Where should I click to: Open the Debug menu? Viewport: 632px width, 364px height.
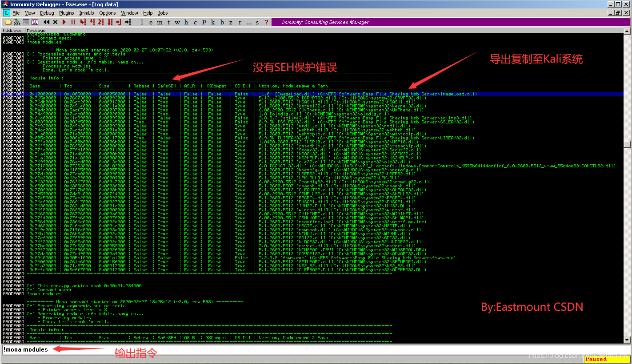click(x=47, y=13)
